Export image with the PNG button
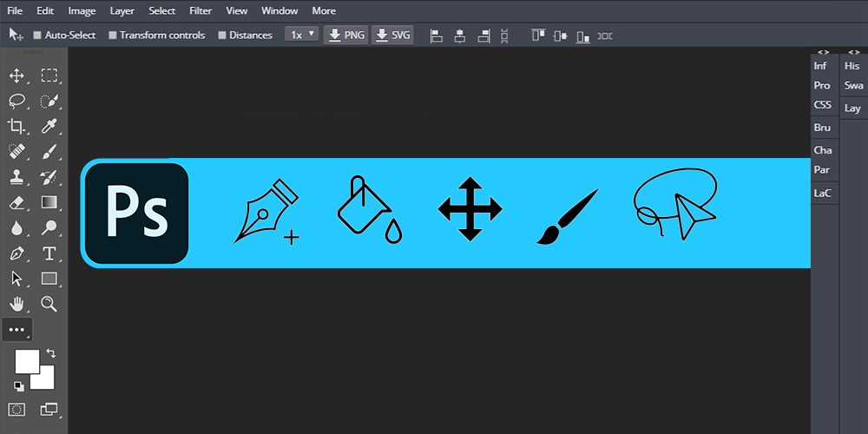868x434 pixels. (346, 35)
